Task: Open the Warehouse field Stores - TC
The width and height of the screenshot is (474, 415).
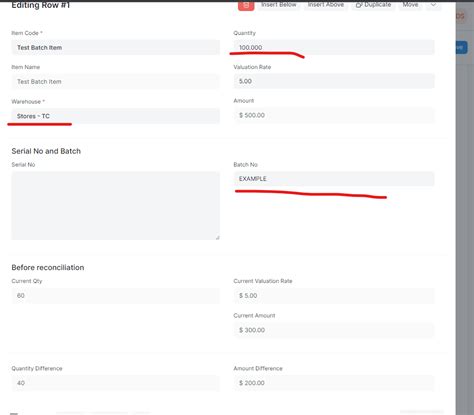Action: (116, 116)
